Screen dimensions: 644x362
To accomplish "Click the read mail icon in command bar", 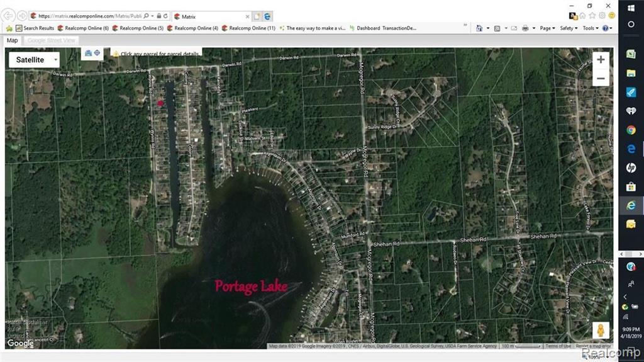I will 514,28.
